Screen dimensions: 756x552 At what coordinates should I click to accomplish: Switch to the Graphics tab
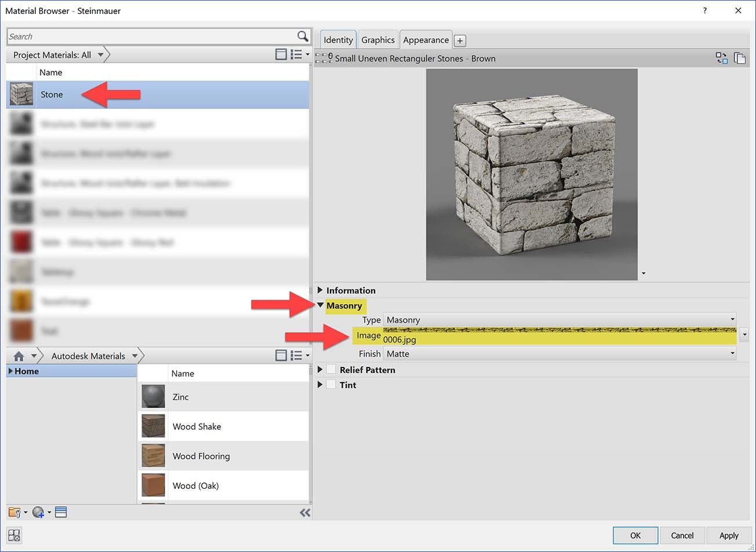(377, 39)
